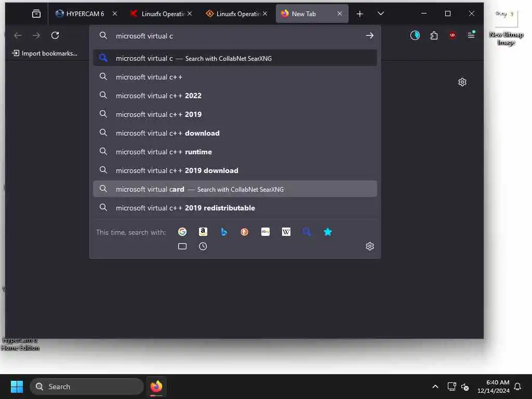This screenshot has height=399, width=532.
Task: Click the go arrow in address bar
Action: click(369, 36)
